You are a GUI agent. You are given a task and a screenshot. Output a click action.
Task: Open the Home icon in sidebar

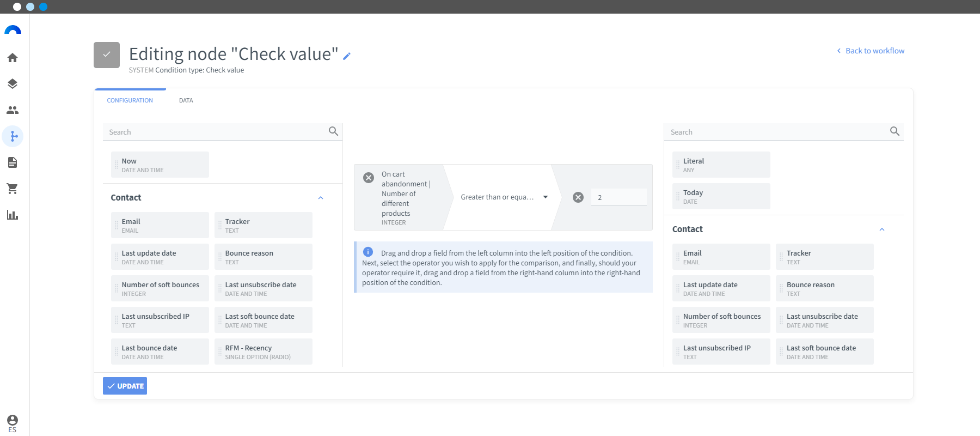click(x=13, y=58)
